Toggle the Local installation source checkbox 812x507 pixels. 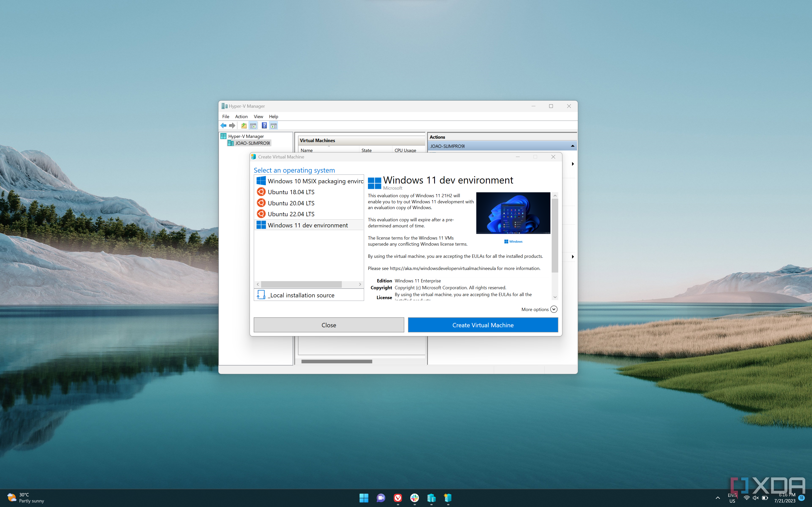point(262,294)
